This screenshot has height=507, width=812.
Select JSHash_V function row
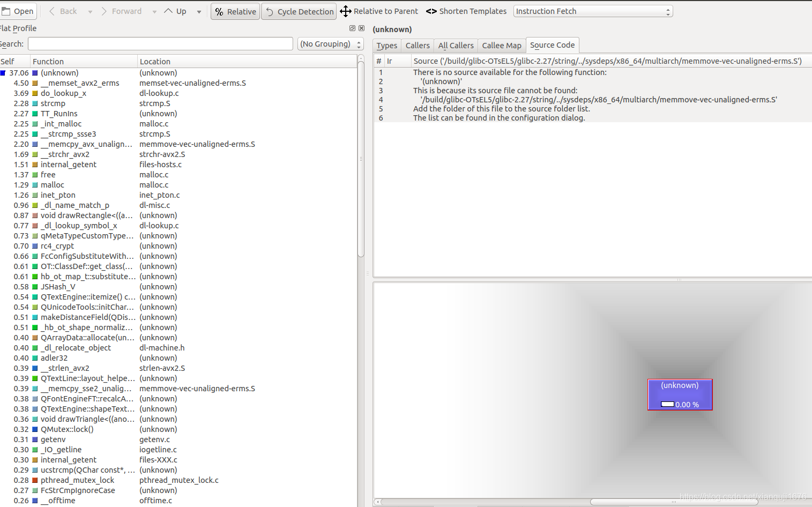click(178, 287)
